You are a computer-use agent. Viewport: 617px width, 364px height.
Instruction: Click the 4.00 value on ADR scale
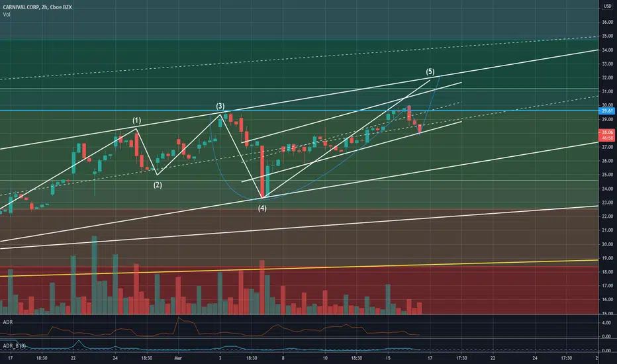click(x=606, y=323)
